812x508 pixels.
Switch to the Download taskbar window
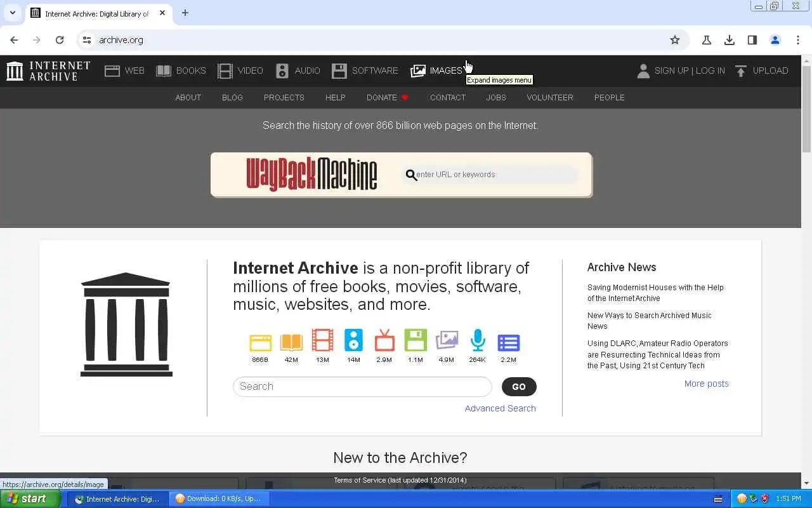[x=219, y=498]
